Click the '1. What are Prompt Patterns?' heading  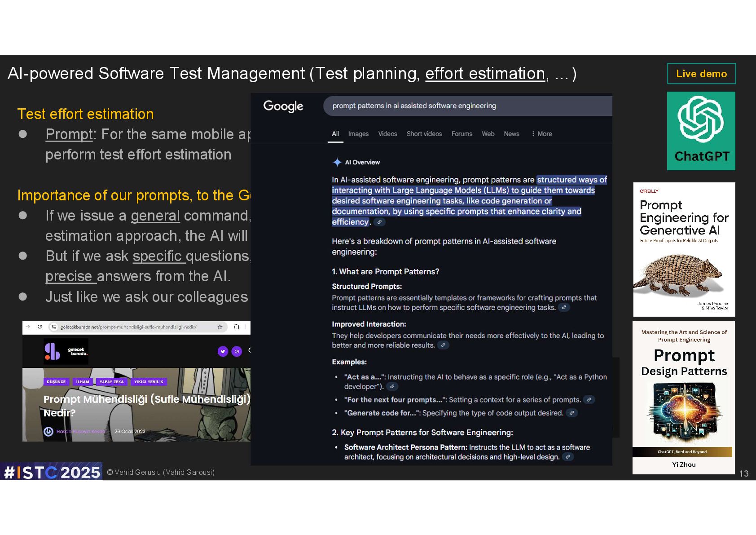pyautogui.click(x=385, y=271)
